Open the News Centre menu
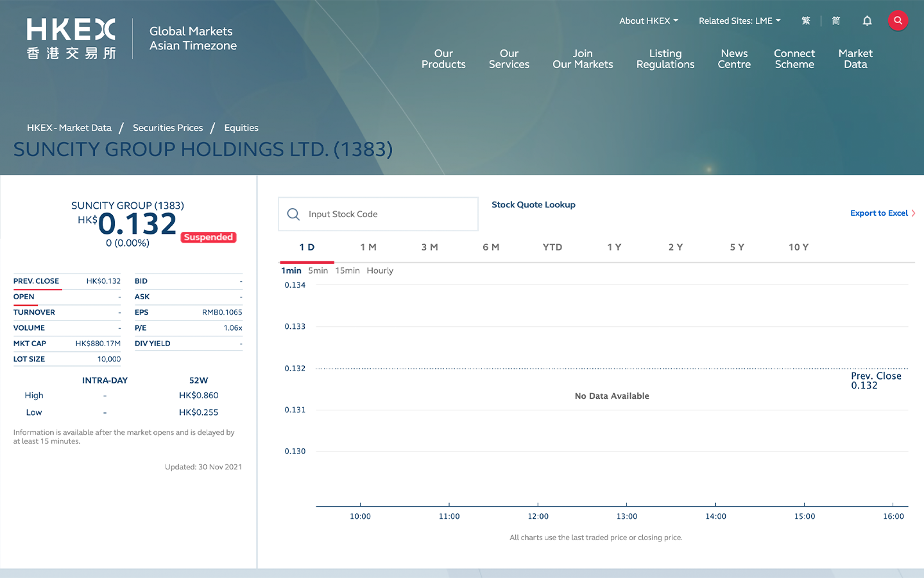 [734, 59]
